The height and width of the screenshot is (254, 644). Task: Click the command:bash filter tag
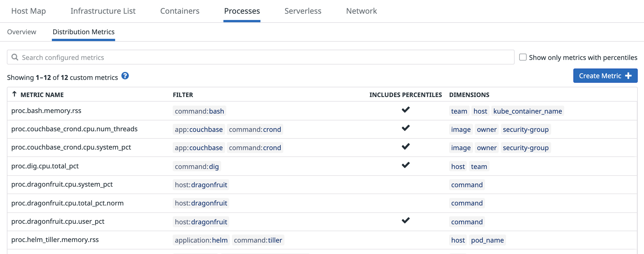click(199, 111)
